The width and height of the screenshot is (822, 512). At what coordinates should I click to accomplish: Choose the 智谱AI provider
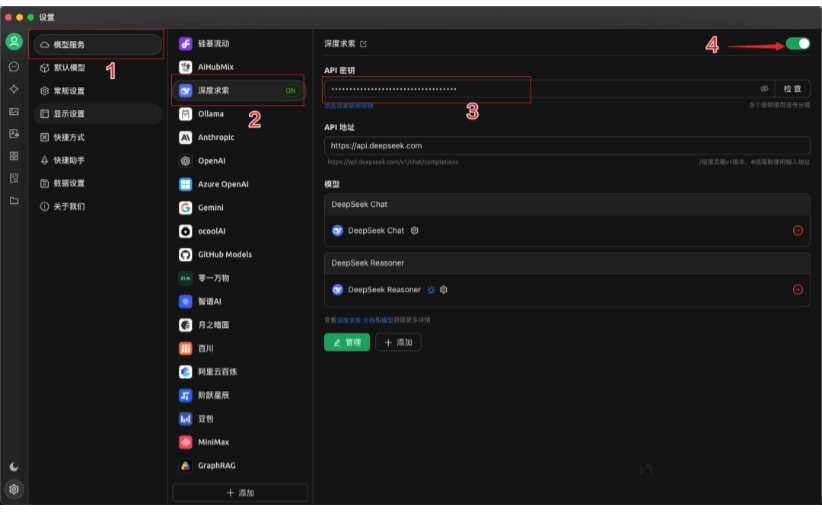tap(240, 301)
